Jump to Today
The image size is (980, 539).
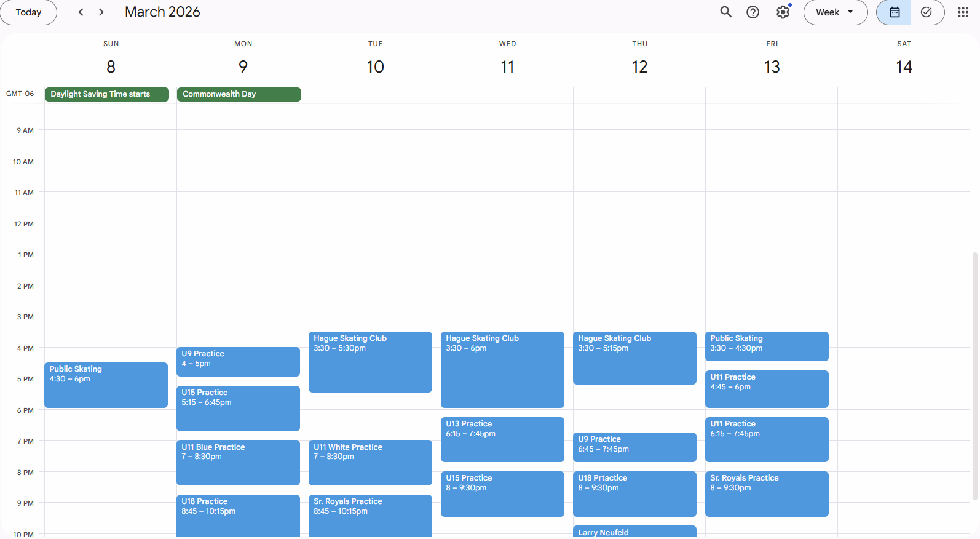pos(28,12)
